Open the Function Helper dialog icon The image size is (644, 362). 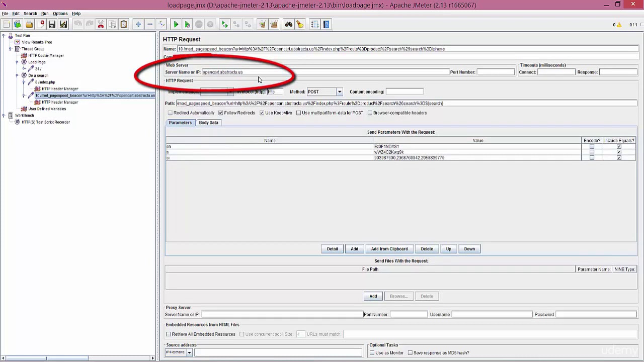314,24
